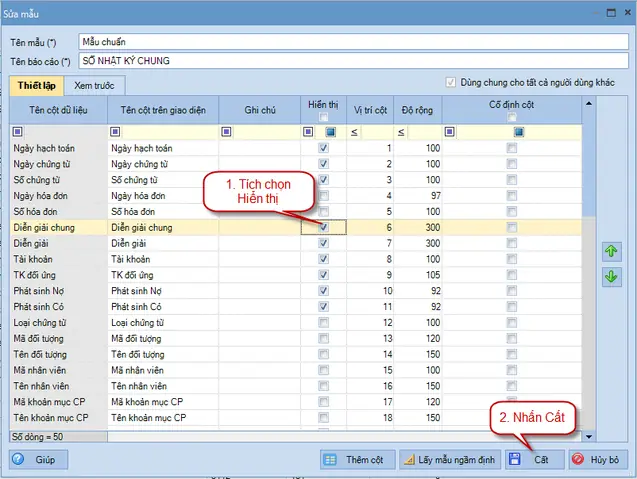Click the Hủy bỏ cancel button
637x479 pixels.
[598, 459]
